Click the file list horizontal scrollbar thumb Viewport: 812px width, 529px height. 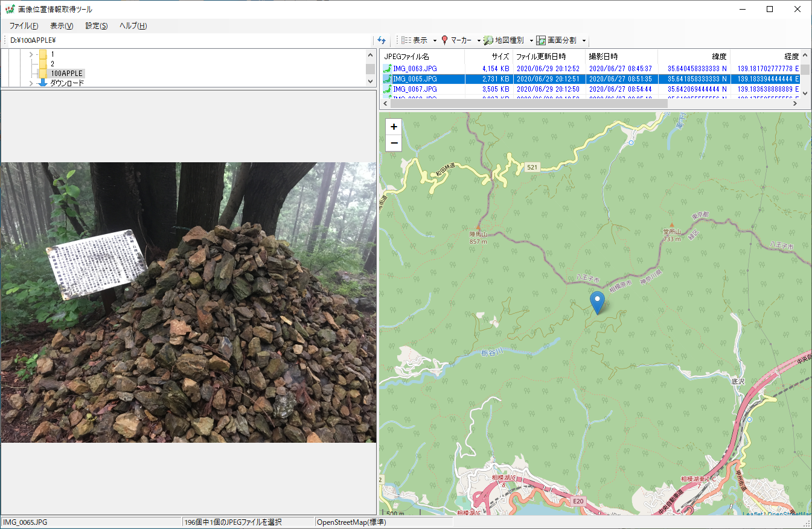[x=530, y=104]
